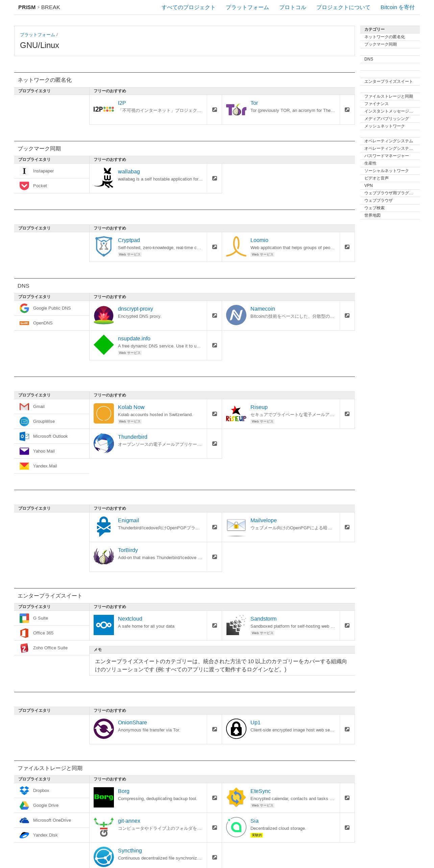Click the I2P logo icon
The image size is (434, 868).
coord(104,110)
